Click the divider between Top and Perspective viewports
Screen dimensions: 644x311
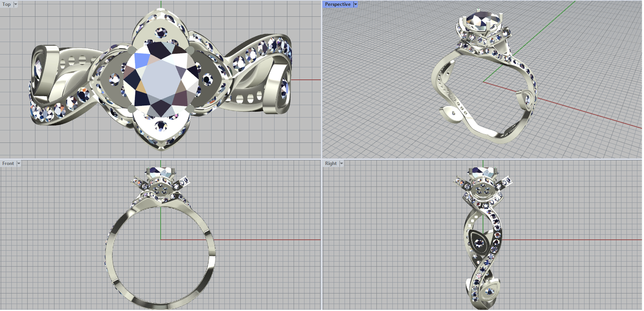coord(322,81)
